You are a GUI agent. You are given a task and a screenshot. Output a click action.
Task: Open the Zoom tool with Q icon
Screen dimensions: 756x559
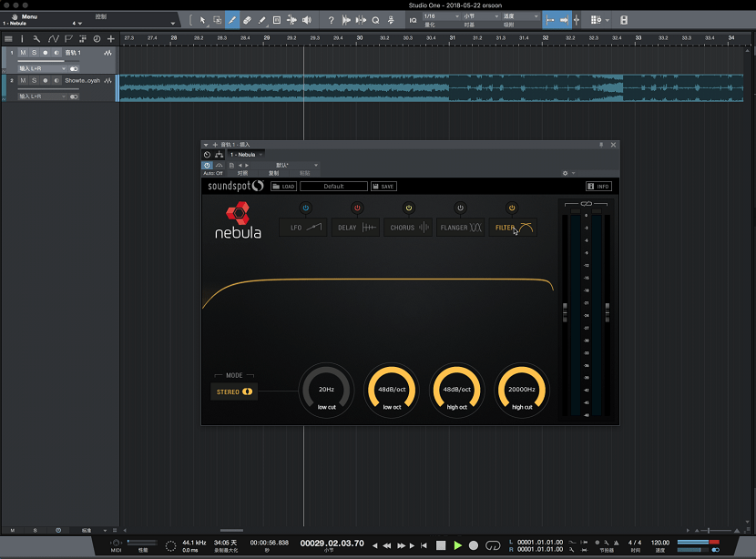(375, 19)
